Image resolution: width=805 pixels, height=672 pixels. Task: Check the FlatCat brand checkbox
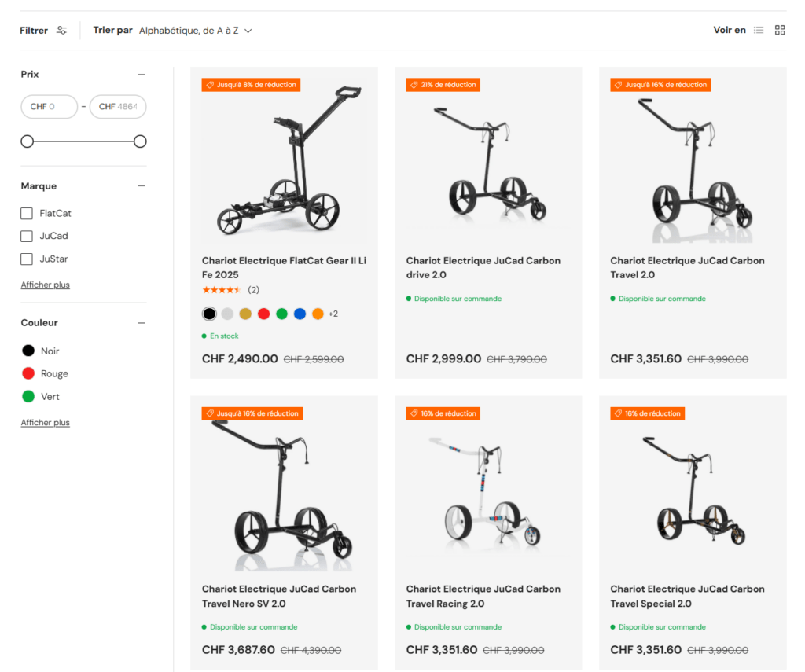[x=27, y=213]
